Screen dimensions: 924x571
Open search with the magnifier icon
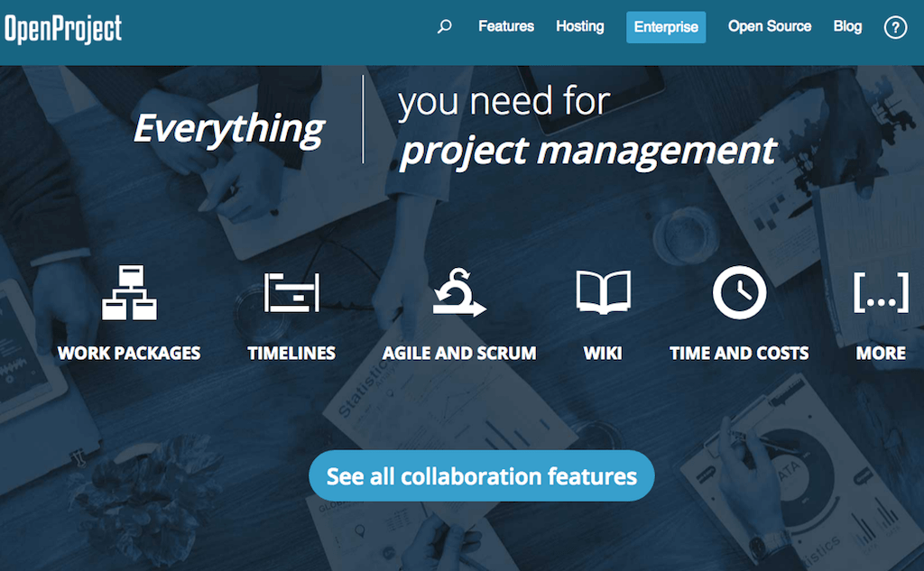click(x=444, y=27)
